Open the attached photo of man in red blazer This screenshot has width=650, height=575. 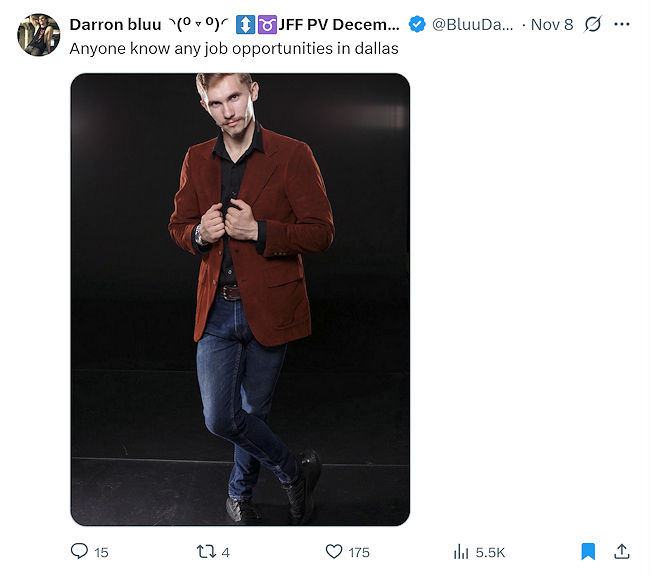point(240,299)
